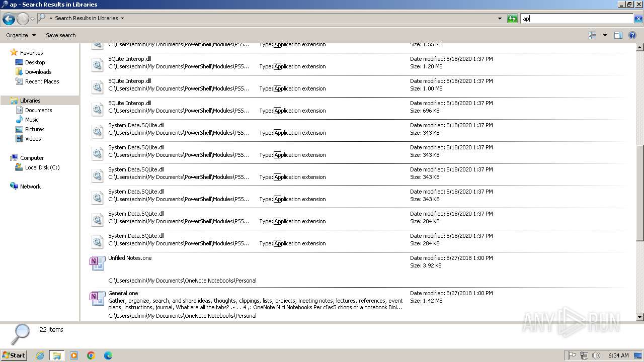Open Help with the question mark icon

[632, 35]
